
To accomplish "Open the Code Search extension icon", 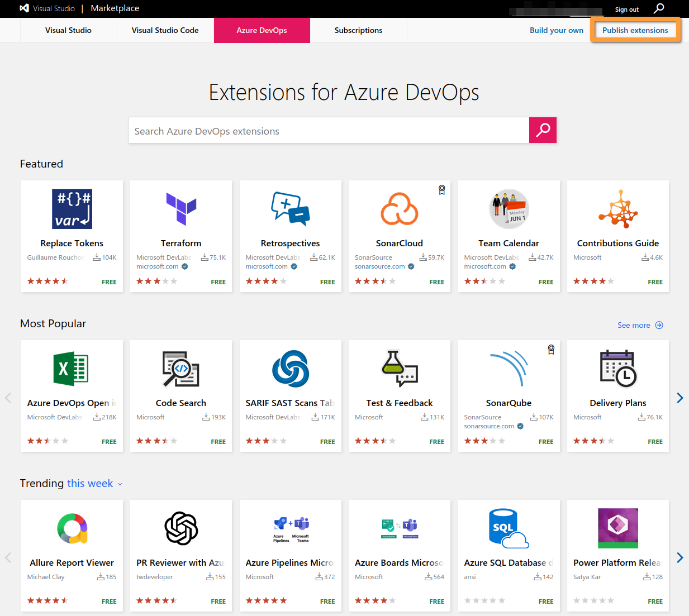I will [181, 369].
